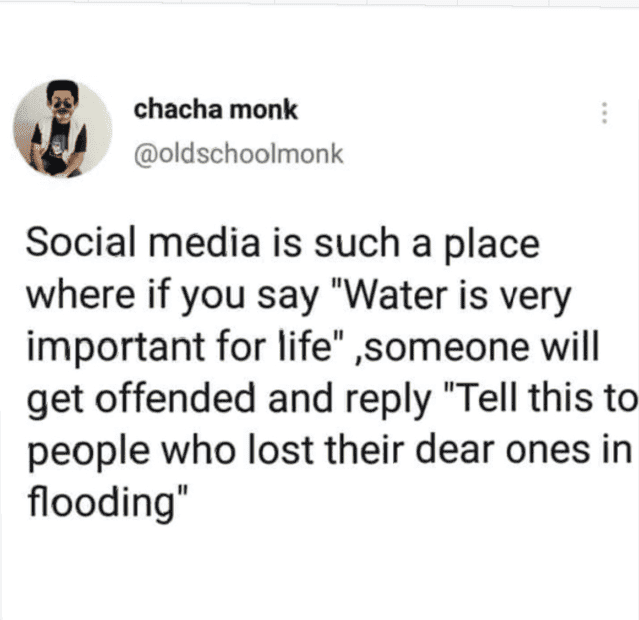Screen dimensions: 639x620
Task: Click the phrase 'Tell this to' in the tweet
Action: (x=542, y=397)
